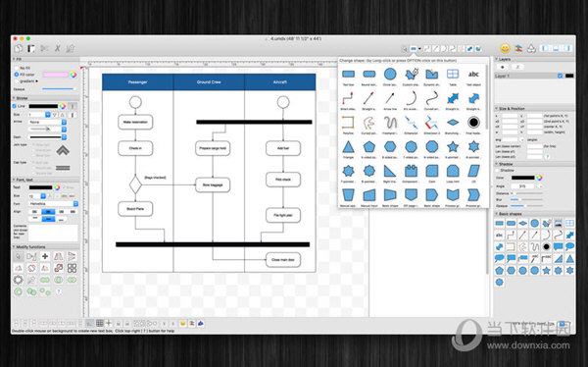Collapse the Basic shapes panel section
This screenshot has width=588, height=367.
(x=497, y=213)
